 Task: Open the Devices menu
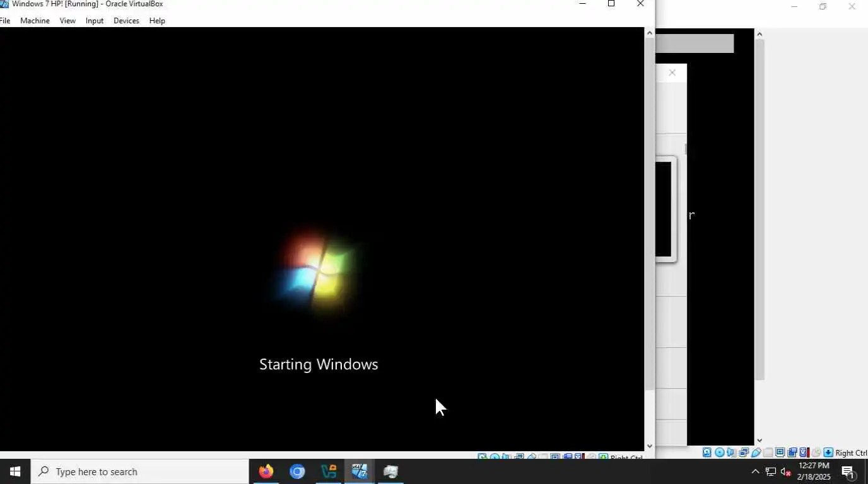(x=126, y=21)
